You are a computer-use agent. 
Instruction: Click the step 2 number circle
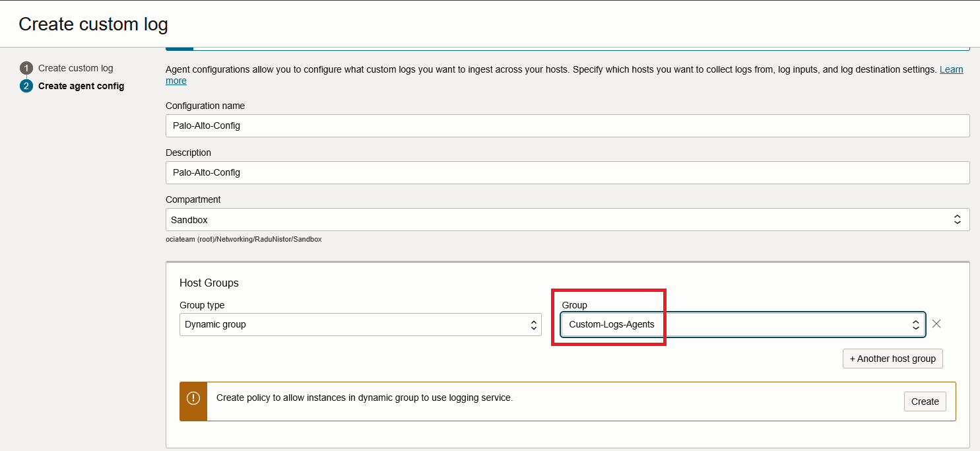pos(26,86)
